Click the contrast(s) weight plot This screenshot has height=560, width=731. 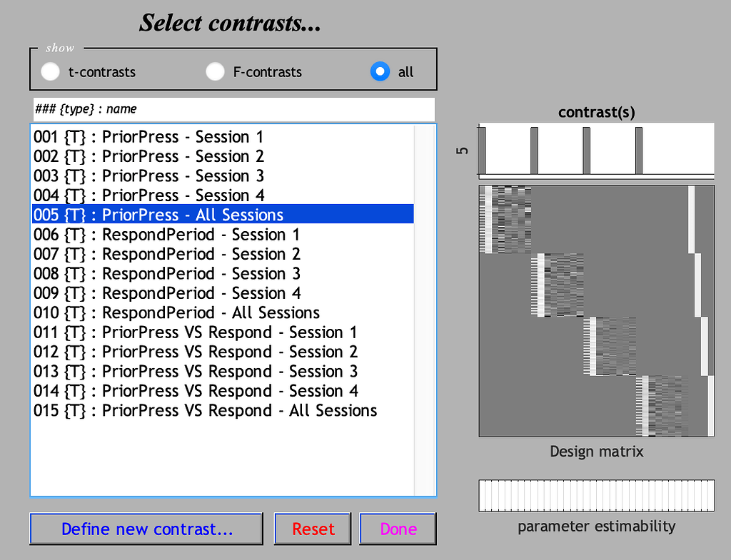596,148
